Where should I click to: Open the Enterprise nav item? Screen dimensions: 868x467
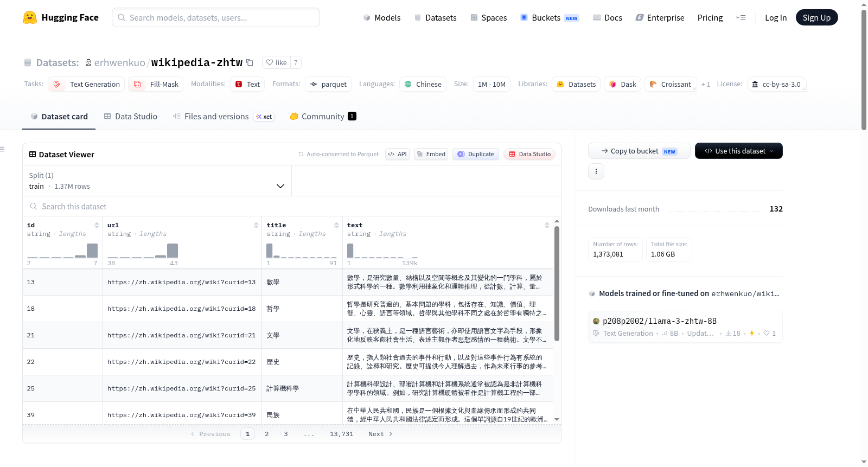(x=660, y=17)
